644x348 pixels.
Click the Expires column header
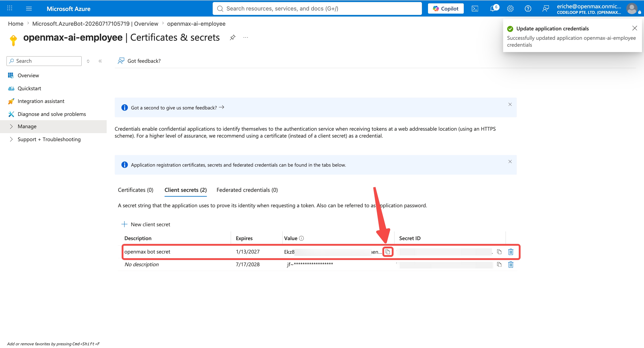click(x=244, y=238)
